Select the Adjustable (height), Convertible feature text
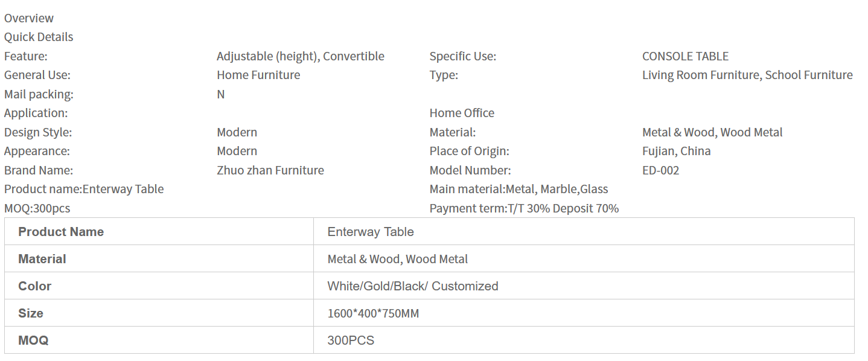This screenshot has height=361, width=868. click(x=300, y=56)
